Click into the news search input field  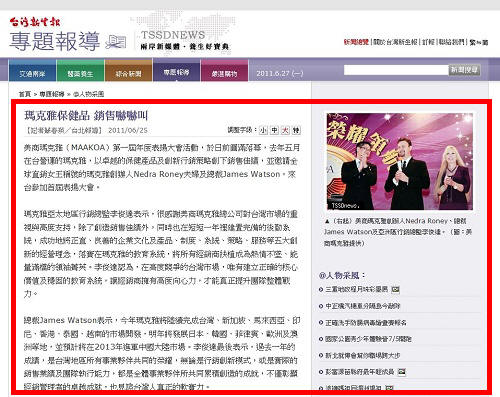[396, 70]
